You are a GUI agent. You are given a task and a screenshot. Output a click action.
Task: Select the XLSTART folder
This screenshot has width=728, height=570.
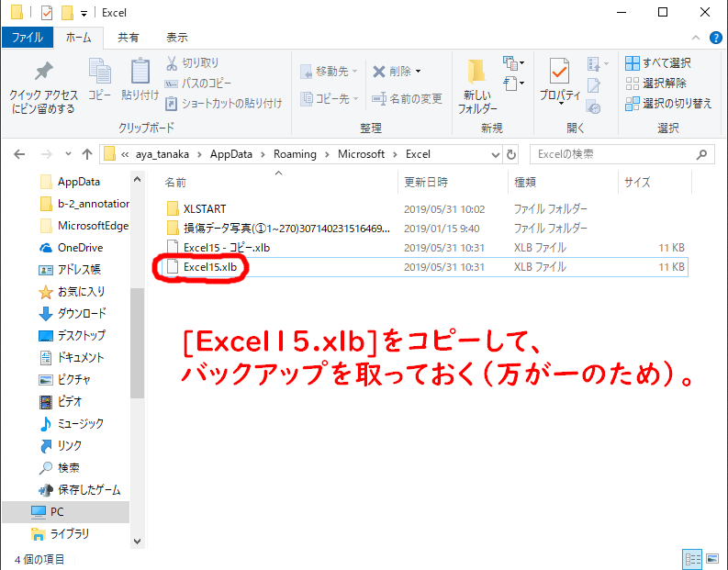(205, 209)
